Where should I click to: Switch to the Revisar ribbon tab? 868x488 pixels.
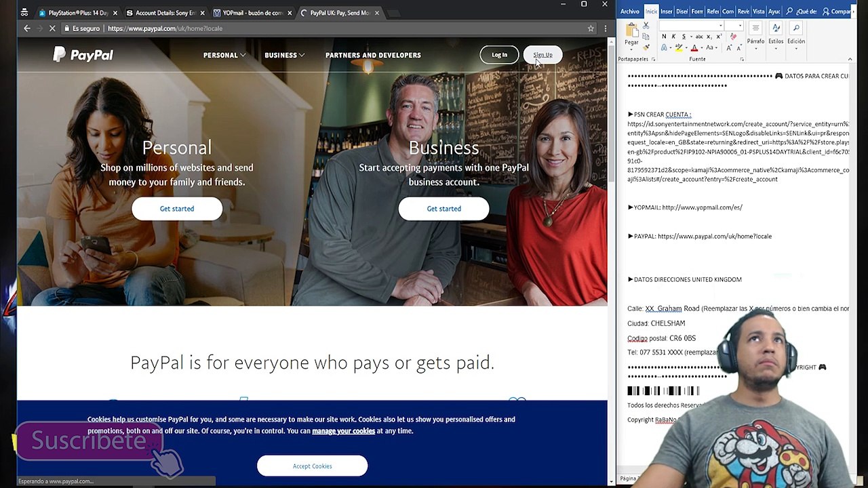coord(743,12)
